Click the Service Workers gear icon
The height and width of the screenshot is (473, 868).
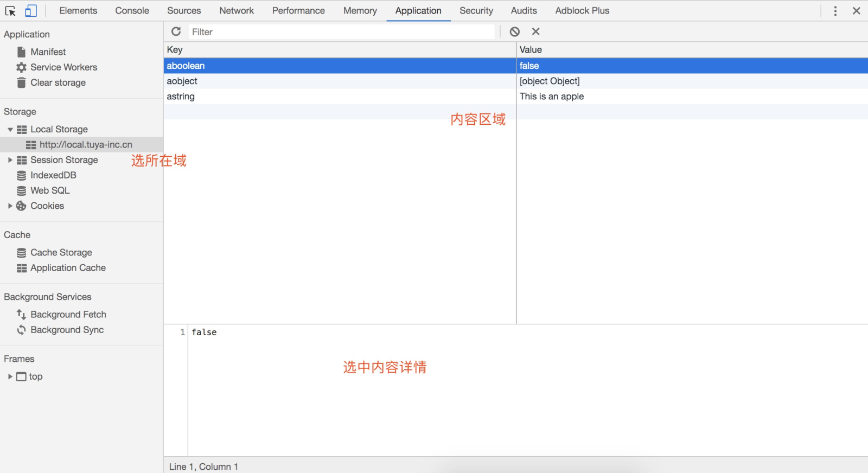click(x=21, y=67)
